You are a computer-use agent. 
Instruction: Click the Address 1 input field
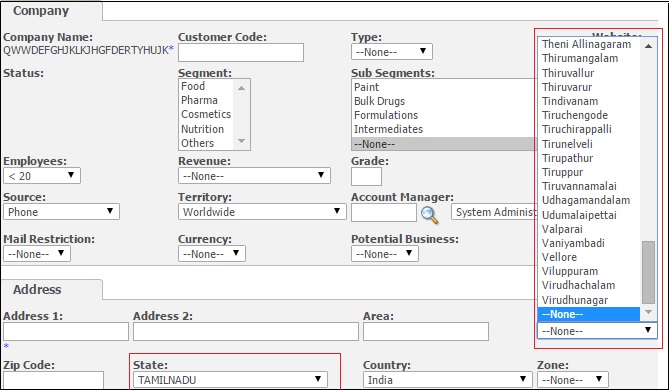[x=66, y=332]
